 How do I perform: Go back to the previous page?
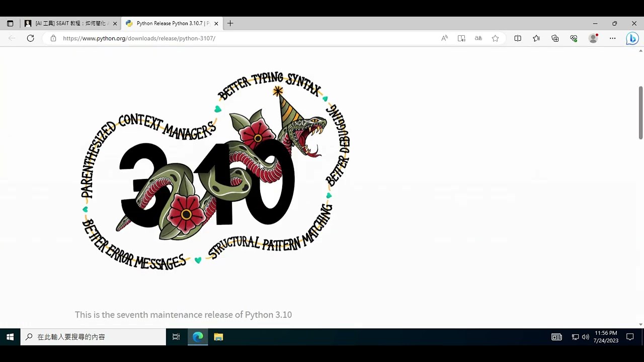point(12,38)
